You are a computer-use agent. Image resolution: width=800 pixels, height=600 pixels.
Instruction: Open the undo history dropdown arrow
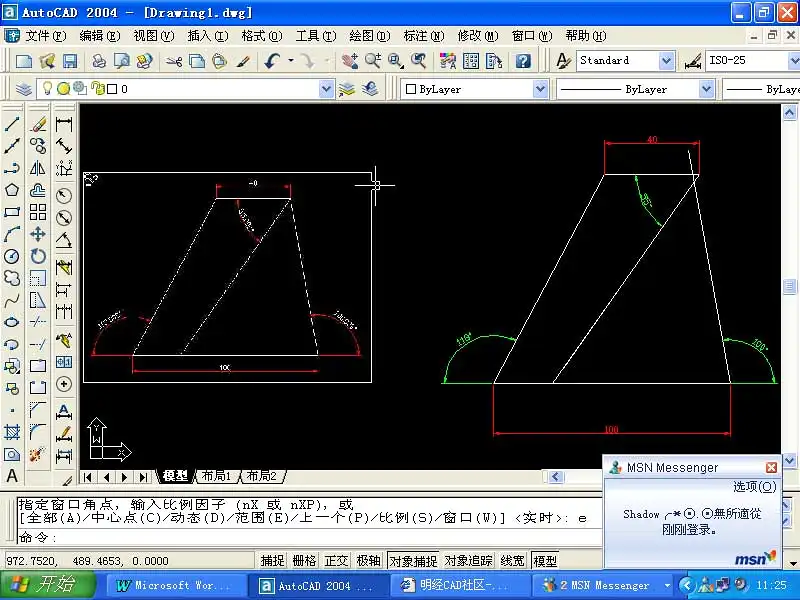(x=291, y=61)
